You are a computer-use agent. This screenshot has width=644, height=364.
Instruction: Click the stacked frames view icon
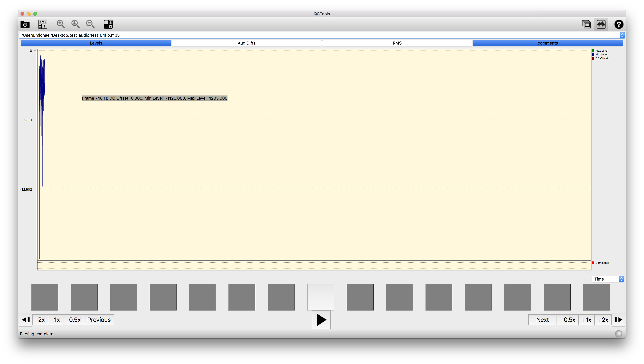click(586, 24)
